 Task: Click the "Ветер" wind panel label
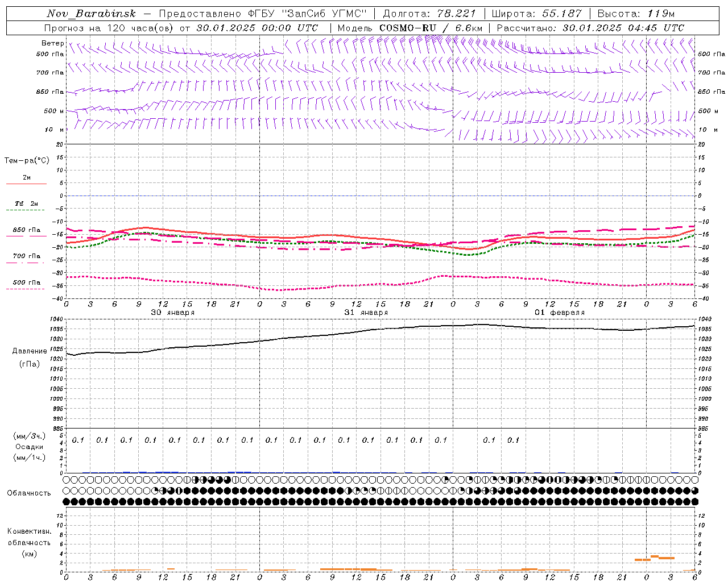pos(52,43)
